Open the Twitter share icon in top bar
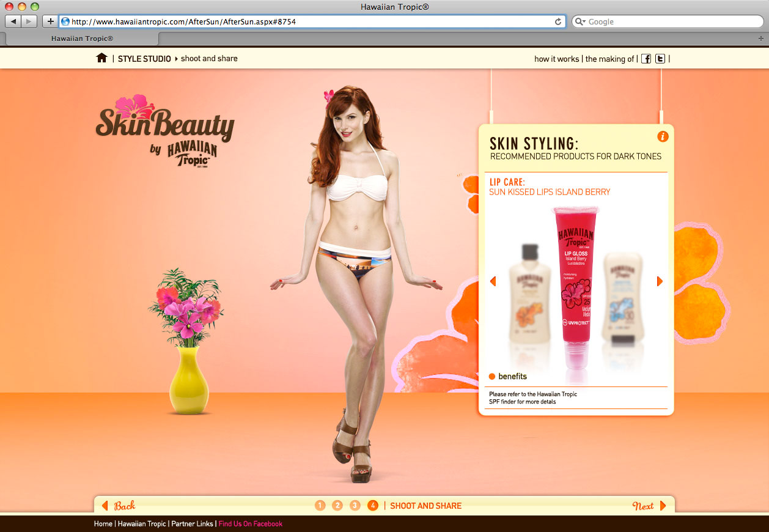 click(x=660, y=59)
